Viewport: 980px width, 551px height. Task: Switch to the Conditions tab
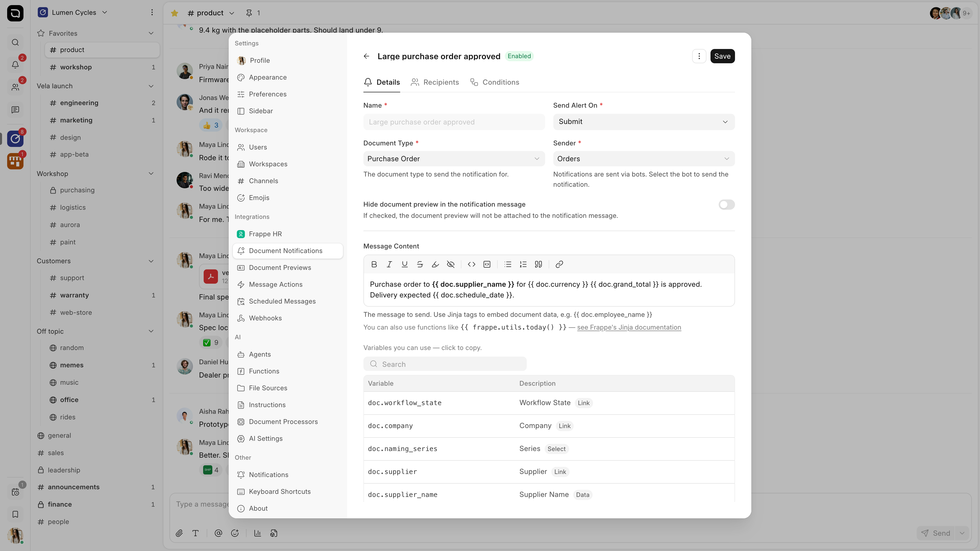point(495,82)
